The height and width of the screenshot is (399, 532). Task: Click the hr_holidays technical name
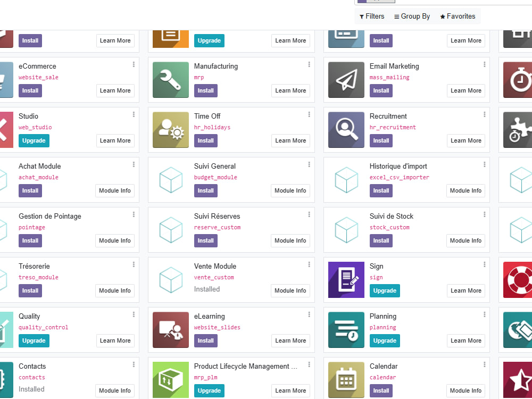point(212,127)
